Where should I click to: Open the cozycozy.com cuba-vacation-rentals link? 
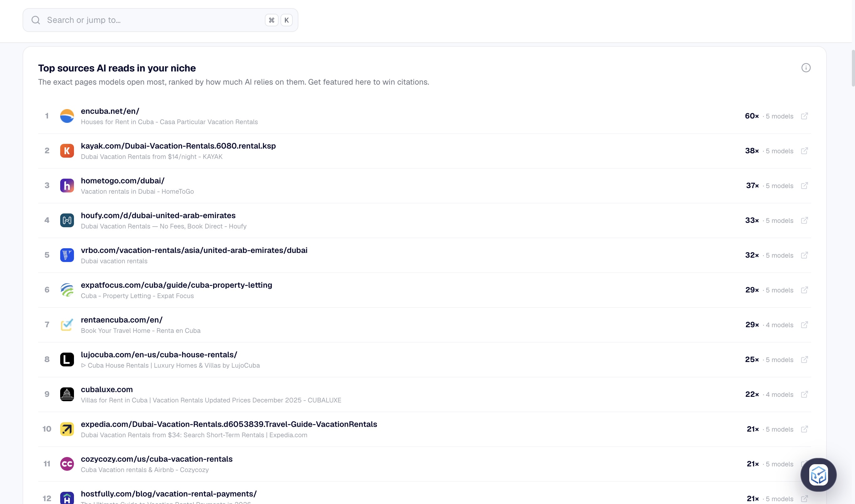point(156,459)
